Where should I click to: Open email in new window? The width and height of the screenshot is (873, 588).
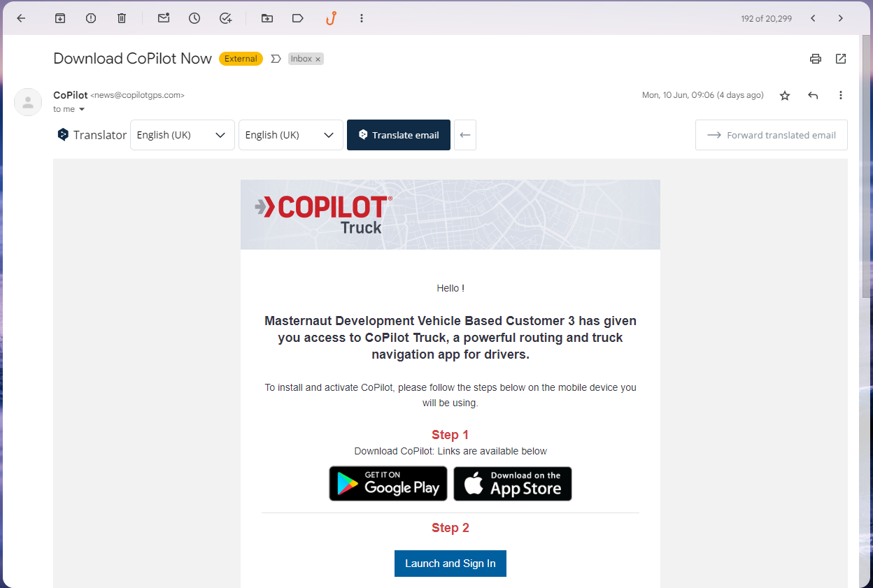(x=841, y=59)
